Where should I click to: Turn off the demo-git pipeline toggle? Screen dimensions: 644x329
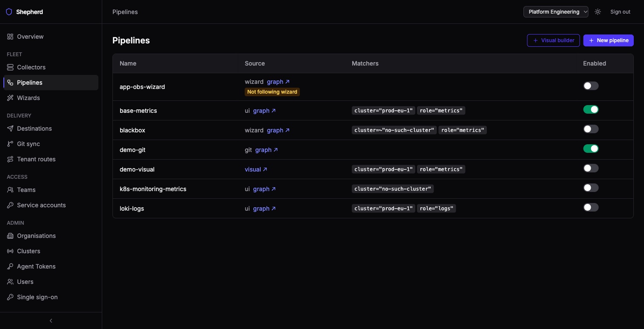tap(591, 149)
